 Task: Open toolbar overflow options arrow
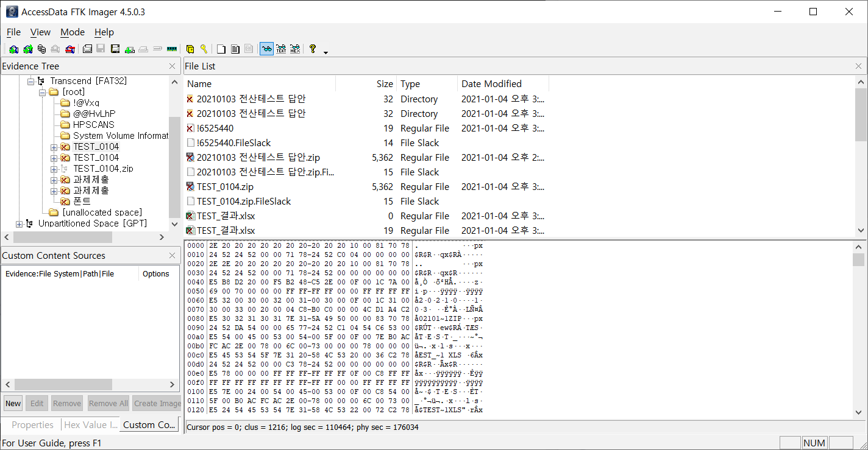(x=325, y=52)
